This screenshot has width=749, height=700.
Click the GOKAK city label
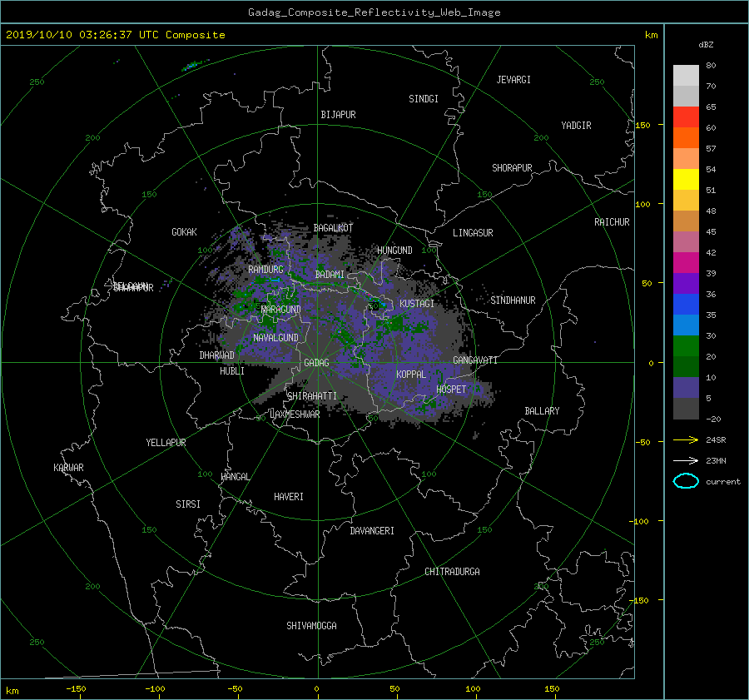184,232
